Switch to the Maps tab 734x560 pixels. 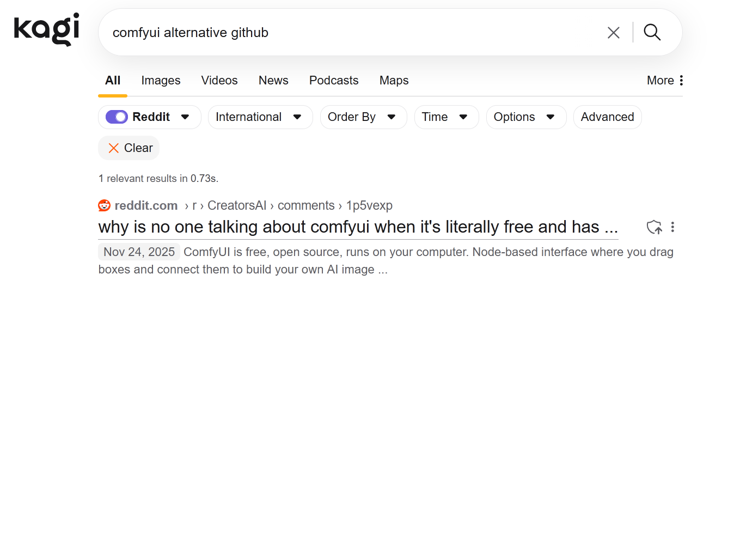(394, 81)
